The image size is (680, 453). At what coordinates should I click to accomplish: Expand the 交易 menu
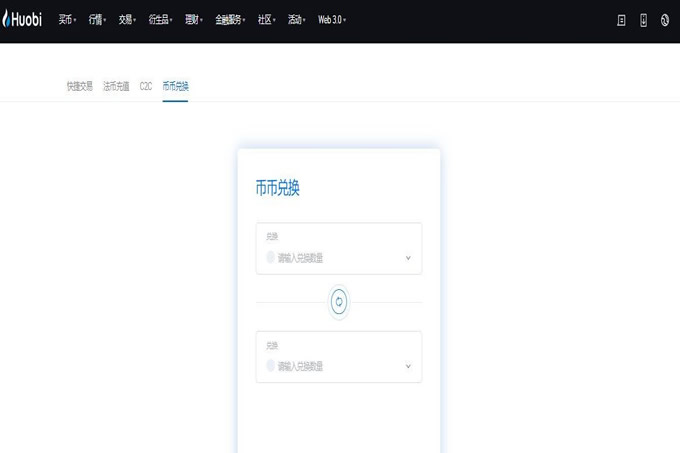tap(127, 20)
